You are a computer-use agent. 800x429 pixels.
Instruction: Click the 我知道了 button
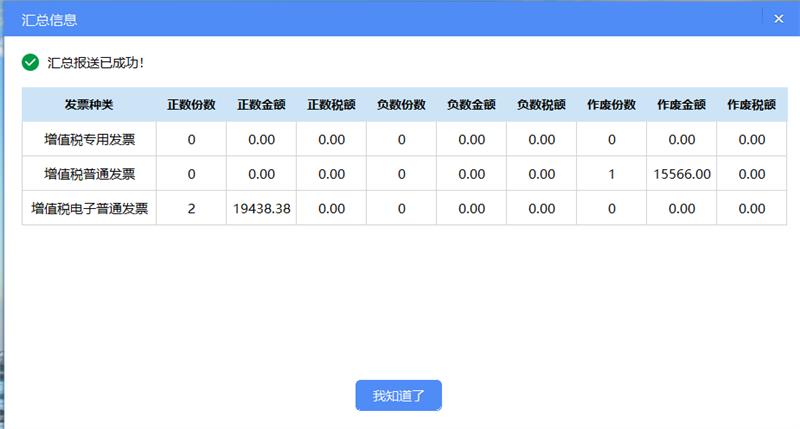click(x=398, y=396)
